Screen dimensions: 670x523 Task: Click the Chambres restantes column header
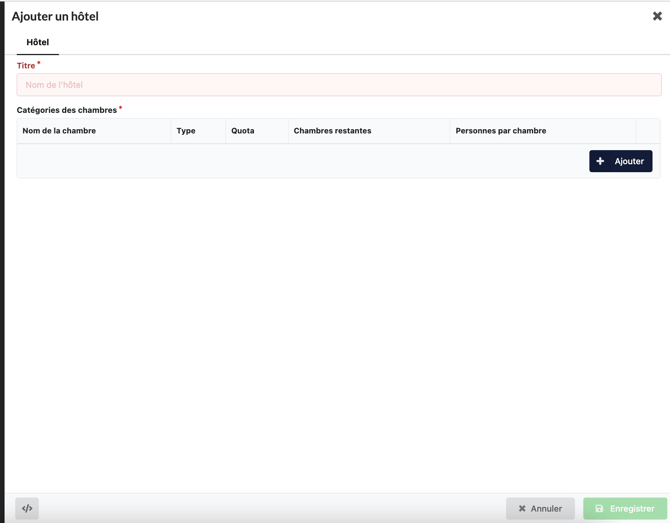click(x=332, y=131)
